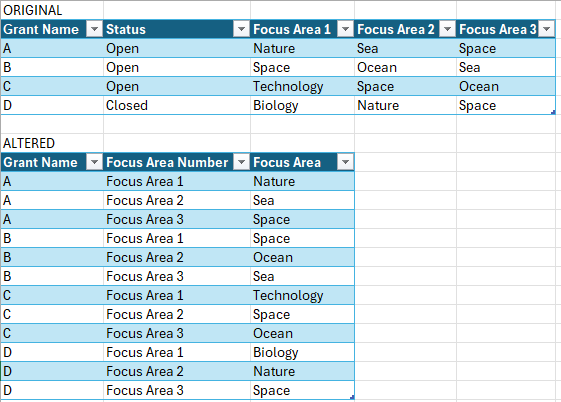561x402 pixels.
Task: Select the Sea cell under Focus Area 3
Action: tap(506, 68)
